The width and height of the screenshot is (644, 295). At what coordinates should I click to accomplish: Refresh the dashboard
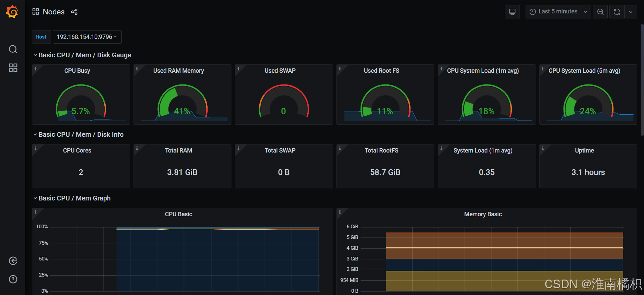coord(616,12)
